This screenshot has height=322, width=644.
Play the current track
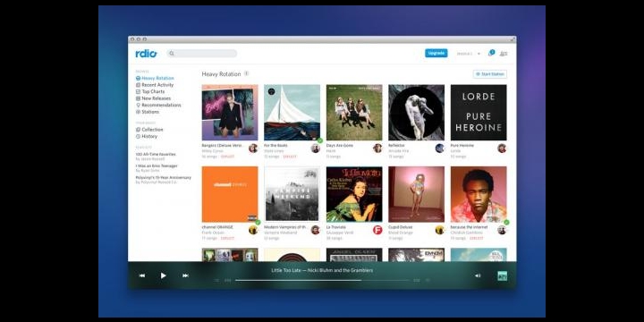[x=163, y=275]
